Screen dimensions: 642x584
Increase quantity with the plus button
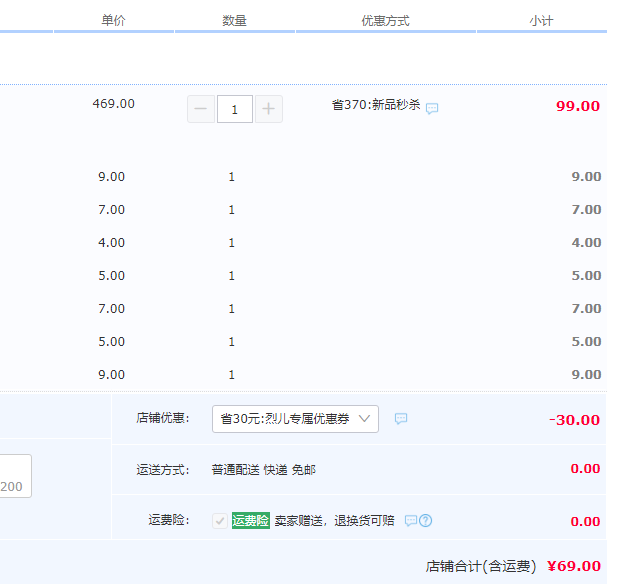[268, 109]
